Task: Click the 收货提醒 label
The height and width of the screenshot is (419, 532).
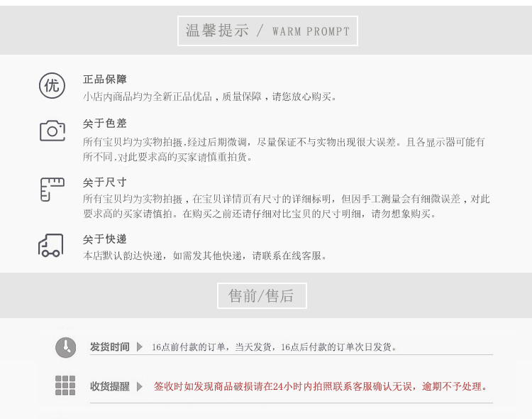Action: 110,386
